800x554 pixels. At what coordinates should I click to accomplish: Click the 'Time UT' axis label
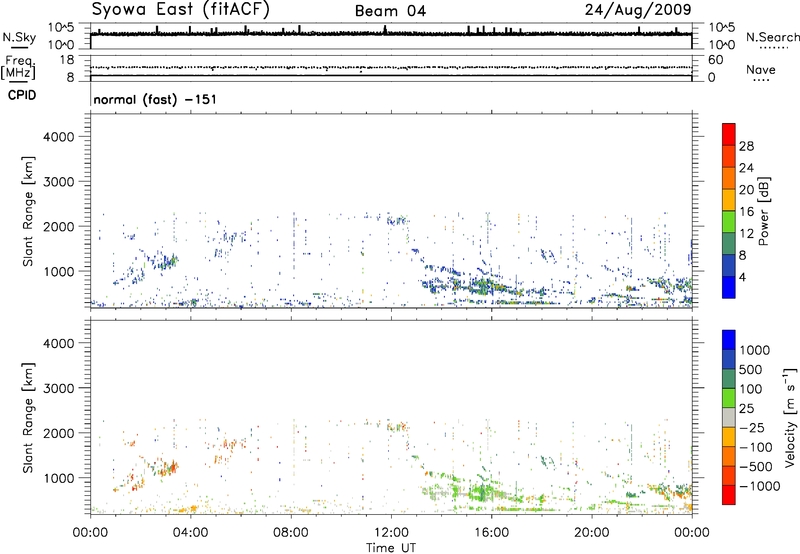point(391,548)
